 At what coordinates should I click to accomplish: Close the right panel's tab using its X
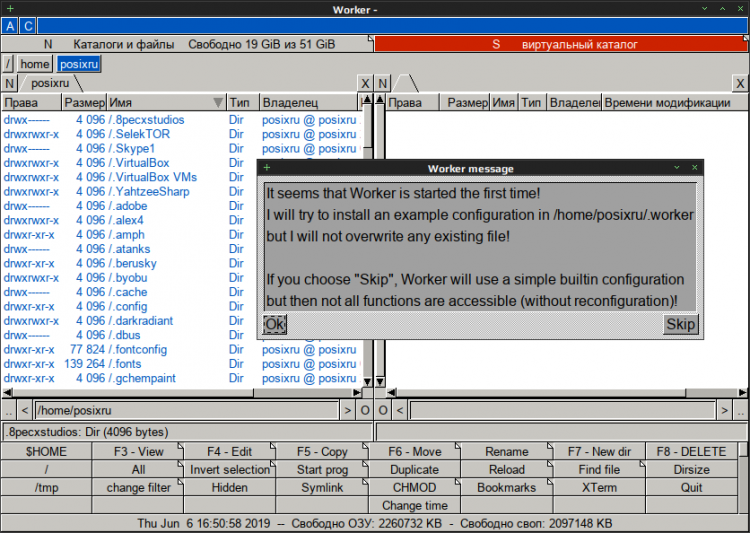tap(739, 83)
